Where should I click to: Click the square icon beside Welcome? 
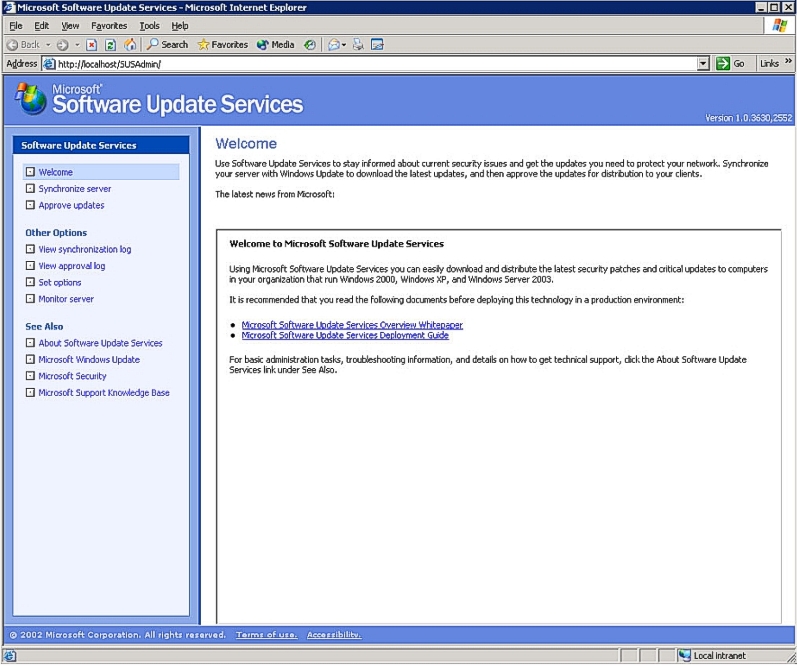[30, 172]
